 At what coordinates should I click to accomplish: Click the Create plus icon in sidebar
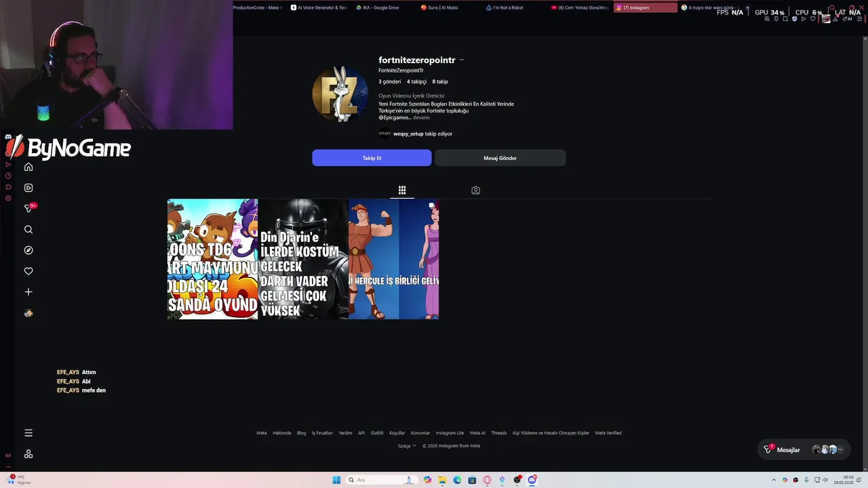click(x=28, y=292)
